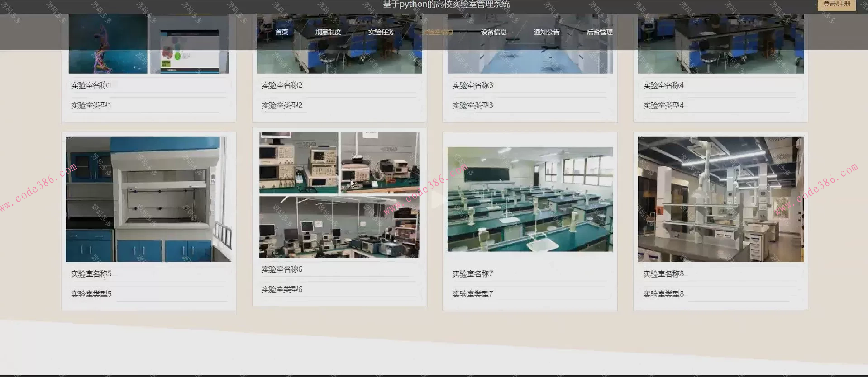868x377 pixels.
Task: Click the text 实验室名称4
Action: [x=663, y=85]
